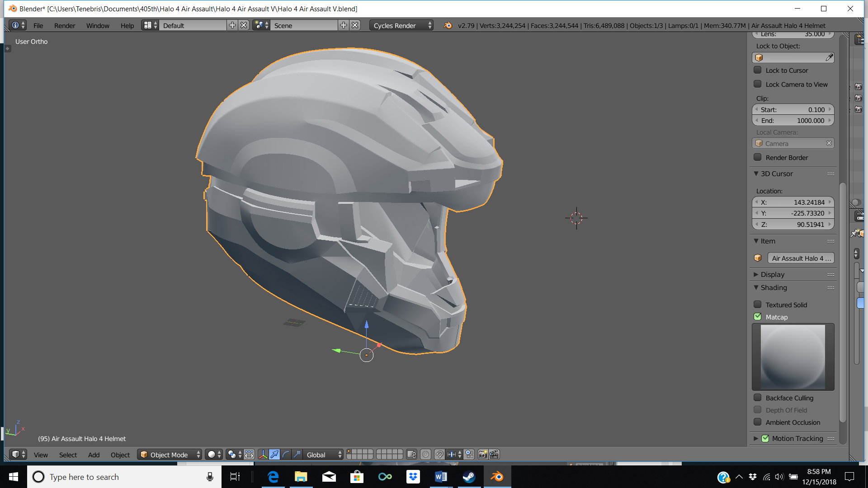The width and height of the screenshot is (868, 488).
Task: Click the Windows taskbar search box
Action: pyautogui.click(x=124, y=477)
